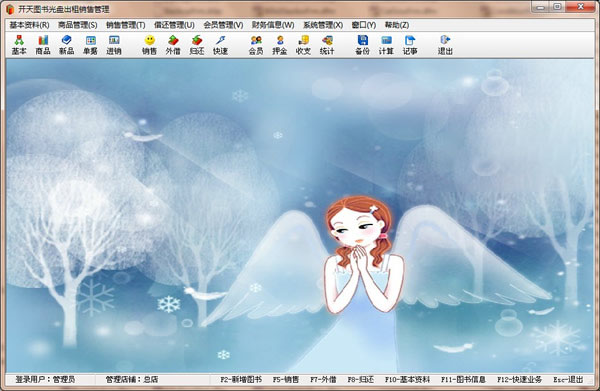Open the 基本资料(R) menu
Screen dimensions: 600x391
pyautogui.click(x=29, y=25)
